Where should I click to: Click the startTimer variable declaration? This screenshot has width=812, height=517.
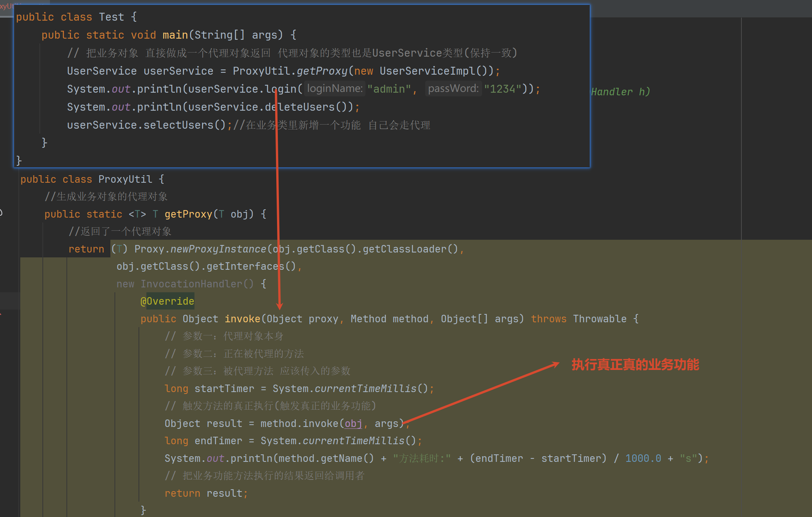click(x=224, y=389)
